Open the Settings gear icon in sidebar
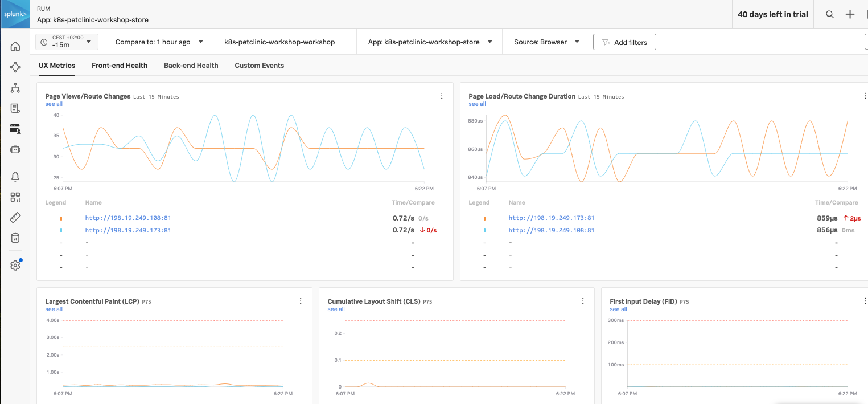Viewport: 868px width, 404px height. pos(15,265)
